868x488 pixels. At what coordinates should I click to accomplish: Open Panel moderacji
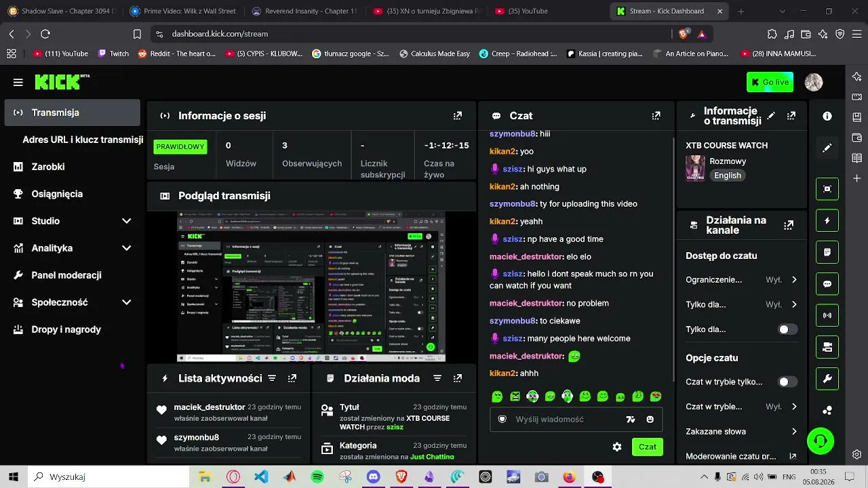tap(73, 275)
